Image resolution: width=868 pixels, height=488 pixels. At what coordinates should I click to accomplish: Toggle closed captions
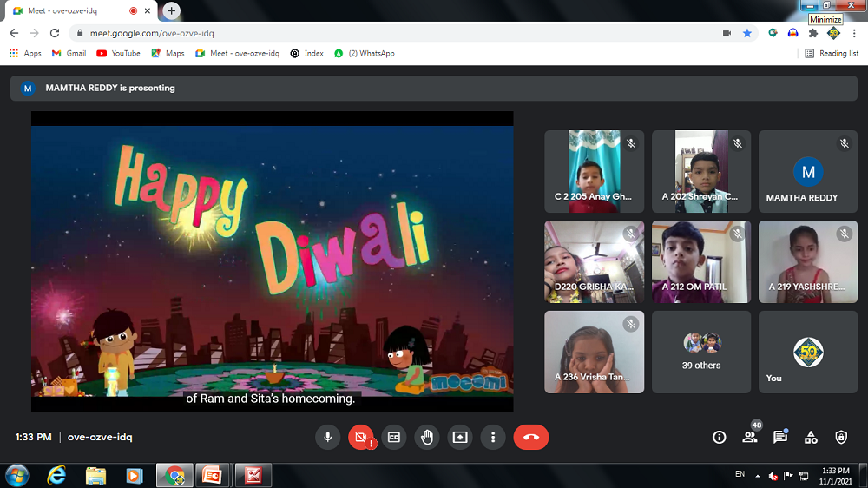pos(394,438)
